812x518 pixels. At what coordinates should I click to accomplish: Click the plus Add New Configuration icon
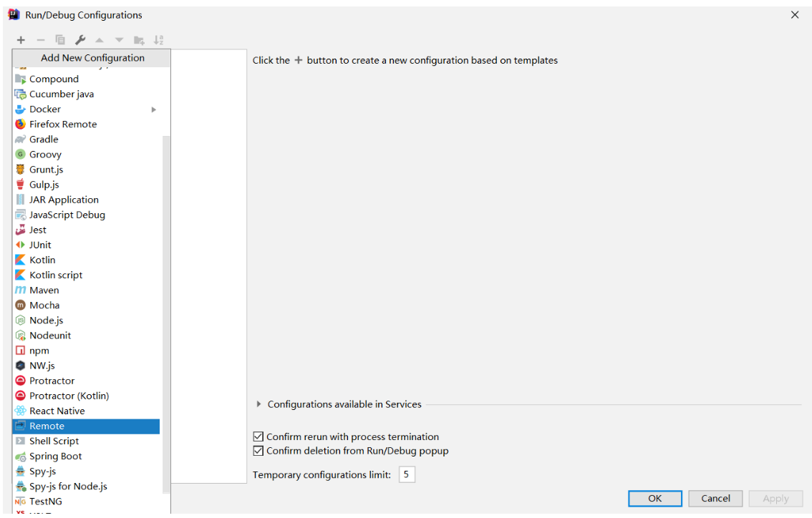pos(21,40)
